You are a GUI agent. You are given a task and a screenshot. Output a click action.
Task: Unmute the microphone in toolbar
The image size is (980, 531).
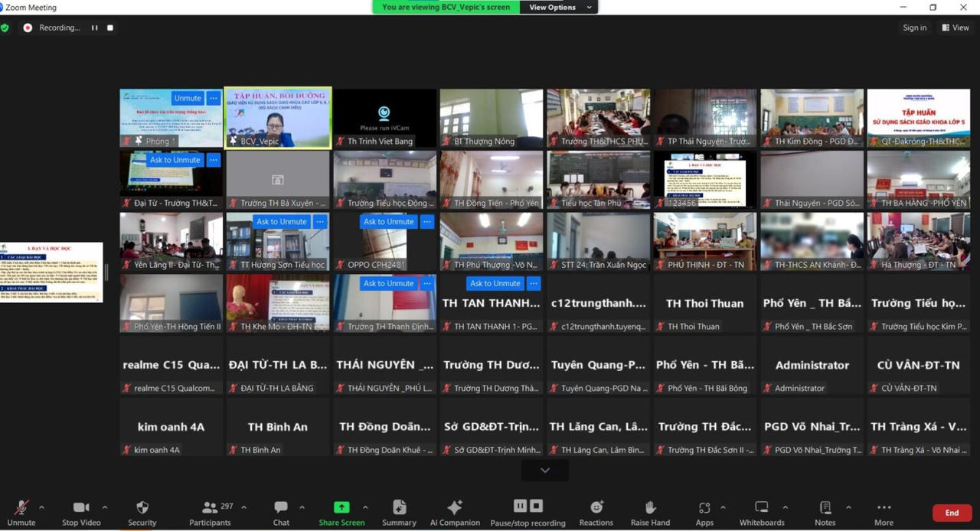click(x=21, y=508)
